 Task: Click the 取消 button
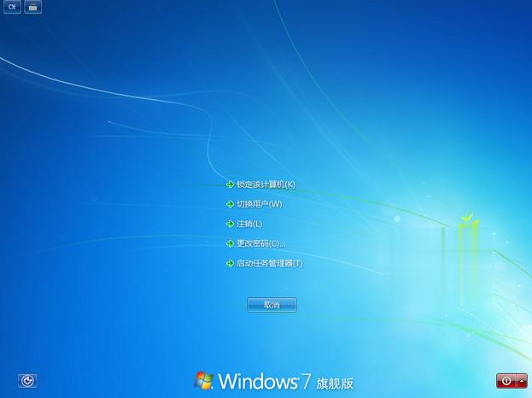(x=272, y=305)
